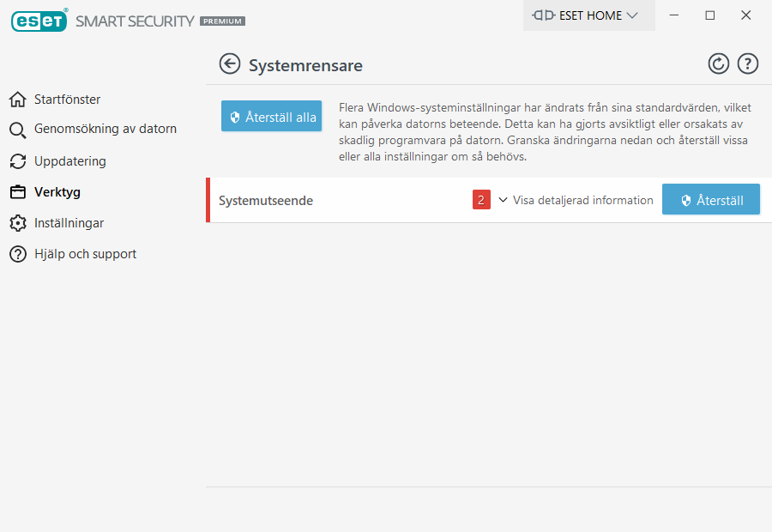Click the back arrow next to Systemrensare

pos(230,64)
